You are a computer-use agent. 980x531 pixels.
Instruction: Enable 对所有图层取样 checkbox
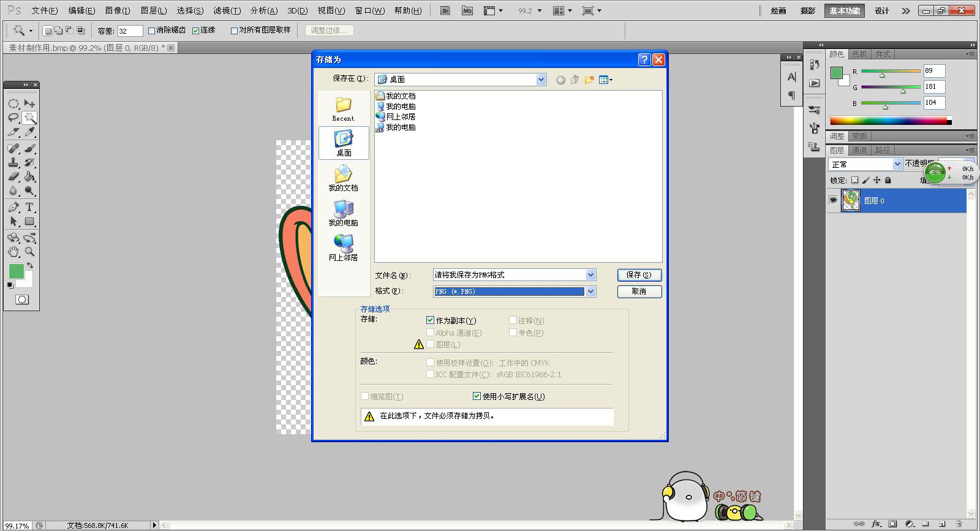(234, 31)
